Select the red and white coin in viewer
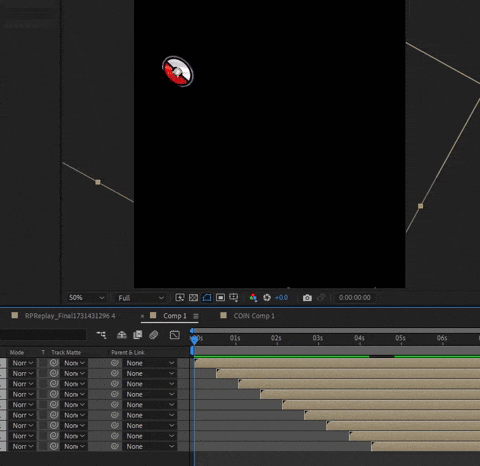 tap(178, 71)
